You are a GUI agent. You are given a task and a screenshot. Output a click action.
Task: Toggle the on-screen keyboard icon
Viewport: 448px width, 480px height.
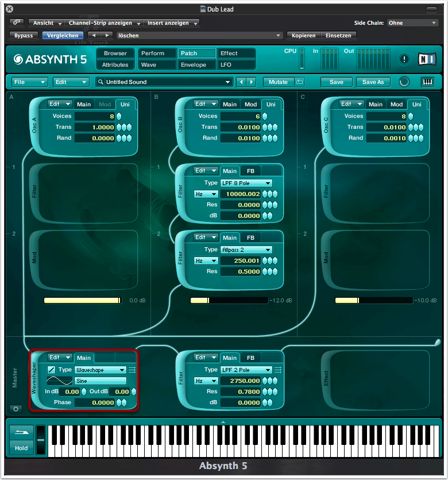tap(427, 82)
